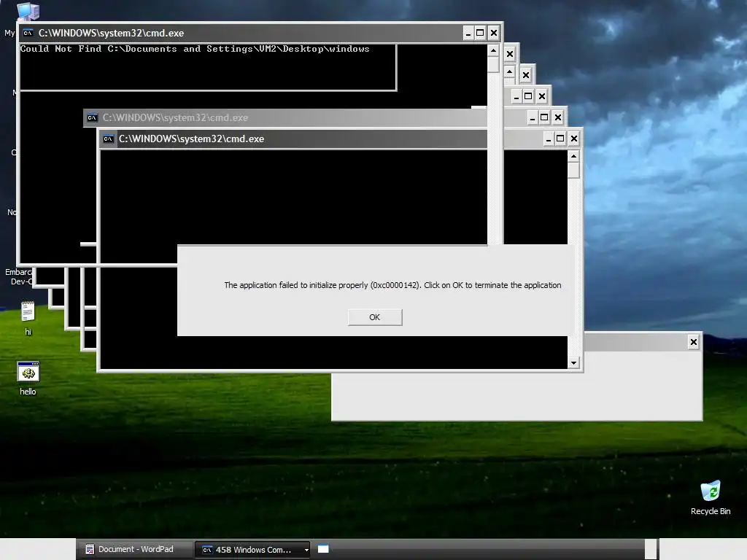Switch to Document - WordPad taskbar button
This screenshot has width=747, height=560.
coord(135,549)
